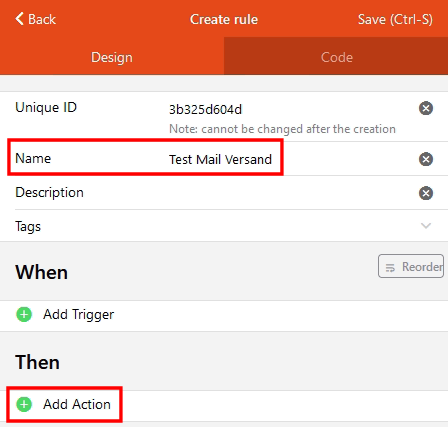The width and height of the screenshot is (448, 427).
Task: Save the rule with Save (Ctrl-S)
Action: coord(395,19)
